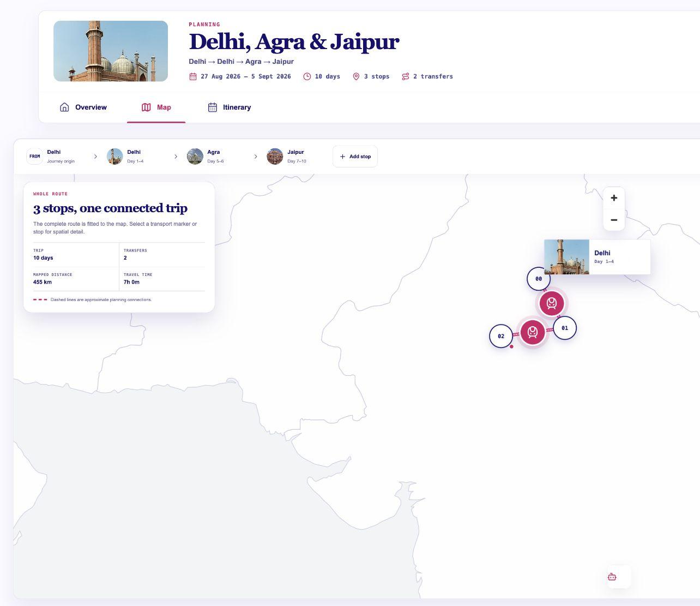Click the '7h 0m' travel time value

click(x=131, y=282)
